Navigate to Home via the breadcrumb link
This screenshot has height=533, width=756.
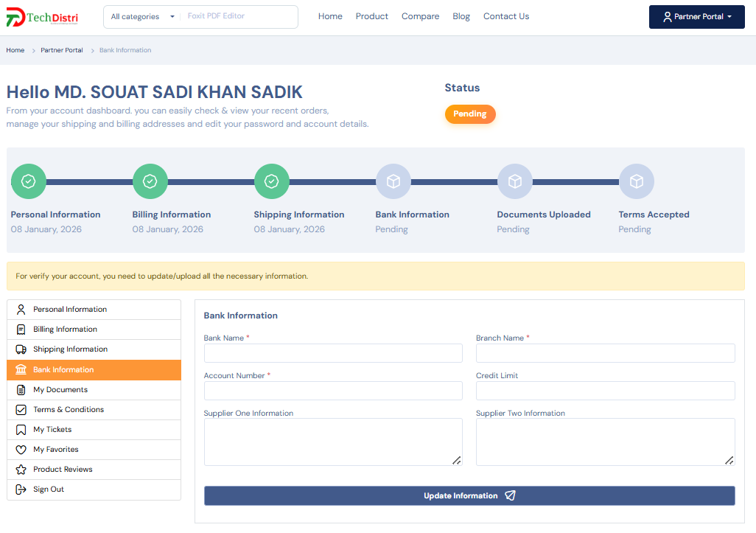click(x=15, y=50)
